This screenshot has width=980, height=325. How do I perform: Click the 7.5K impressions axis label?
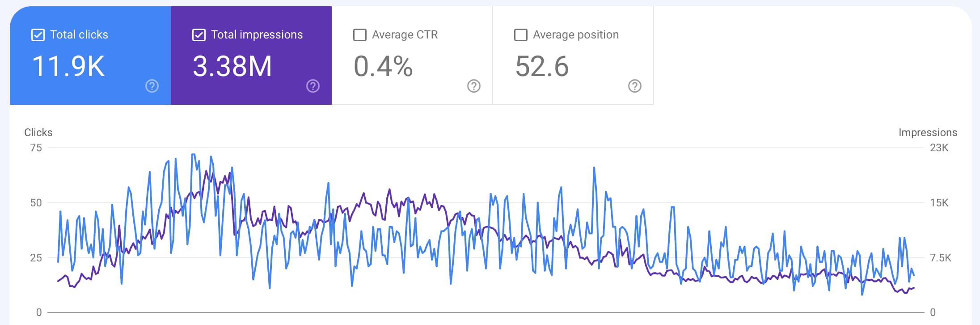click(x=940, y=258)
